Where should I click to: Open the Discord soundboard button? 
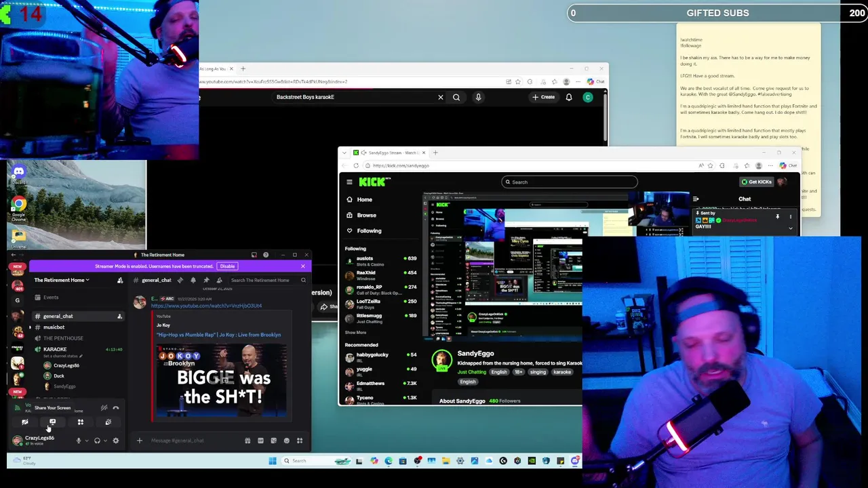[108, 422]
